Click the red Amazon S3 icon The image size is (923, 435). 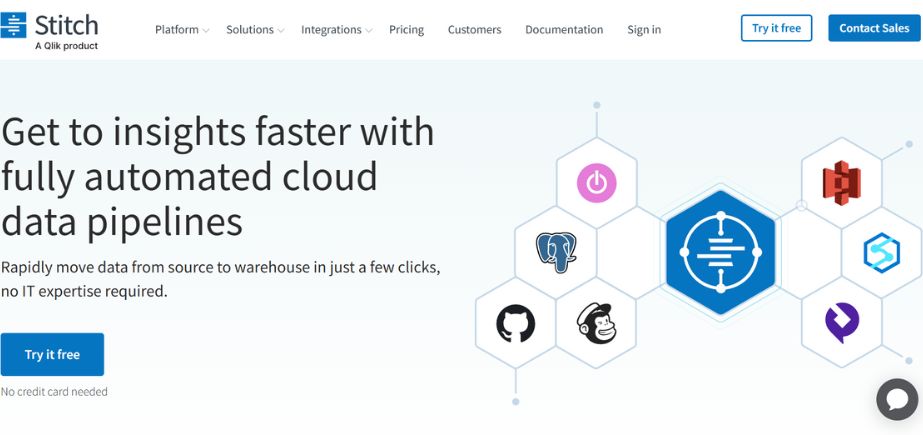pos(841,183)
